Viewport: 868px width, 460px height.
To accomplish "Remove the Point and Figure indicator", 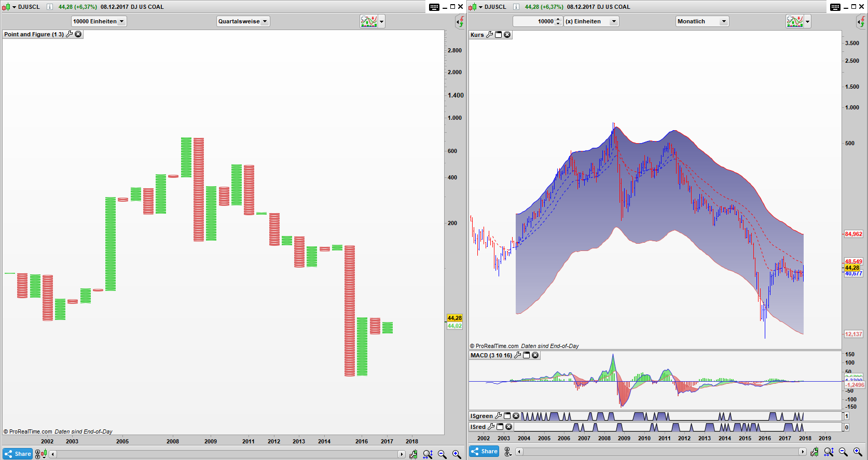I will [78, 34].
